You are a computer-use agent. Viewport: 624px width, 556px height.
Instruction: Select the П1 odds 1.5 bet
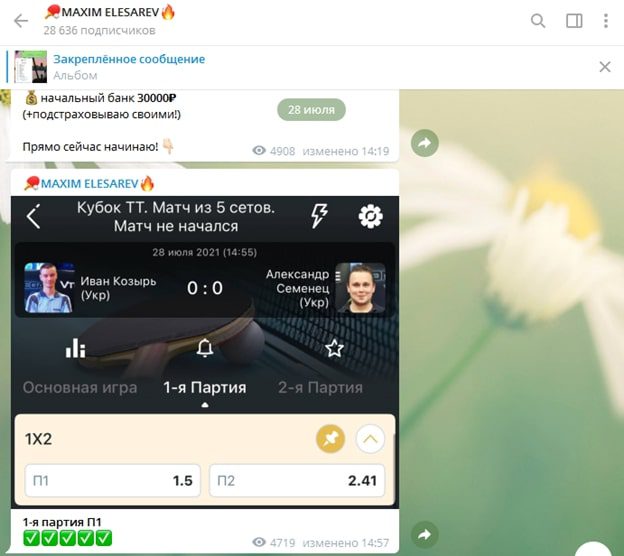[112, 481]
